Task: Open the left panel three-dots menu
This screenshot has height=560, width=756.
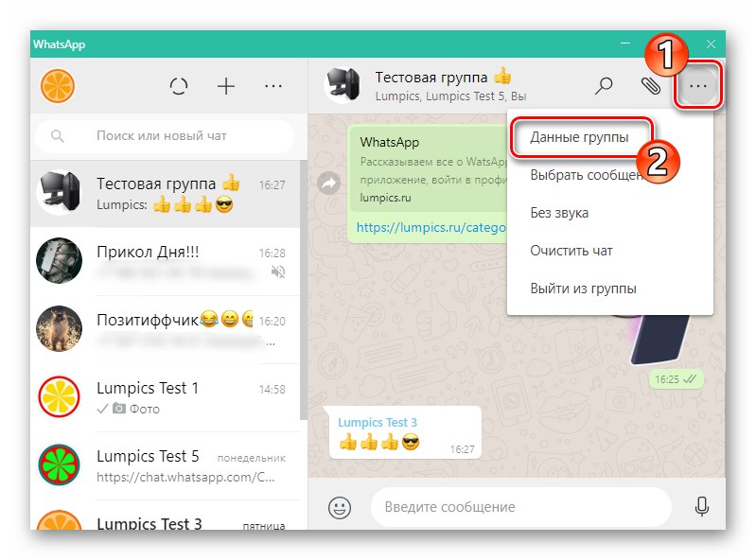Action: pos(273,87)
